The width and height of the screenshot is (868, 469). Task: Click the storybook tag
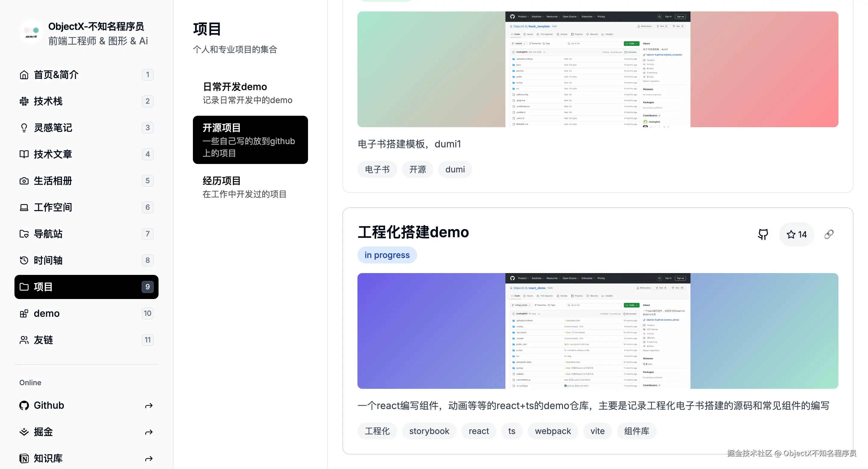(x=429, y=431)
